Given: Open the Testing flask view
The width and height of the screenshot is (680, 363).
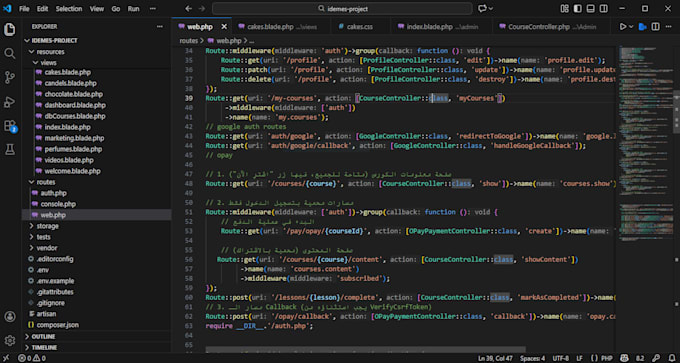Looking at the screenshot, I should (x=10, y=150).
